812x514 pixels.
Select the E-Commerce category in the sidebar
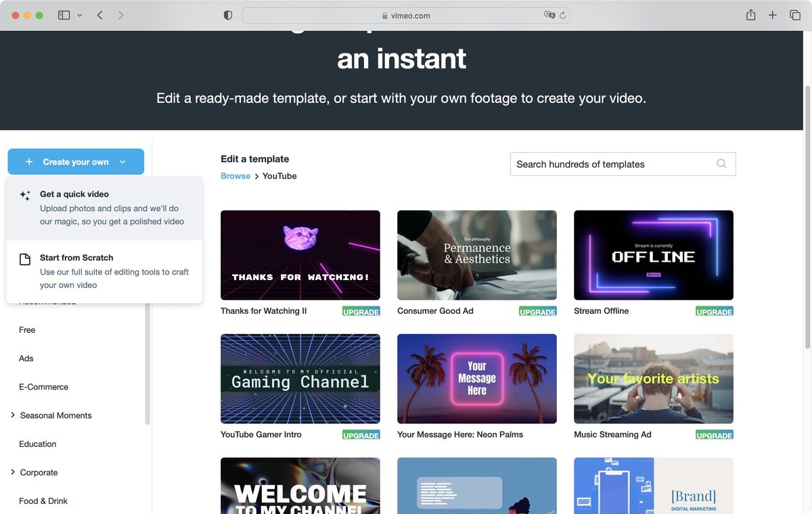point(43,386)
